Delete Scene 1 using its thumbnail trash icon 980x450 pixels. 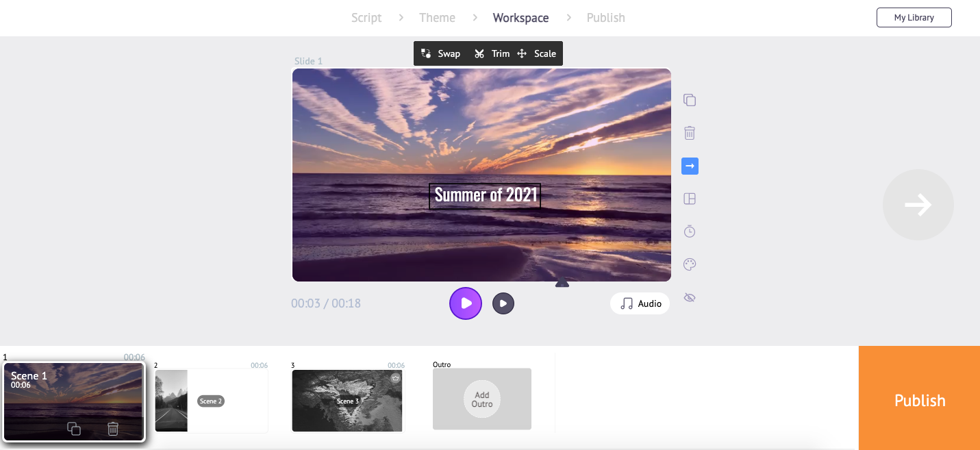pos(112,428)
